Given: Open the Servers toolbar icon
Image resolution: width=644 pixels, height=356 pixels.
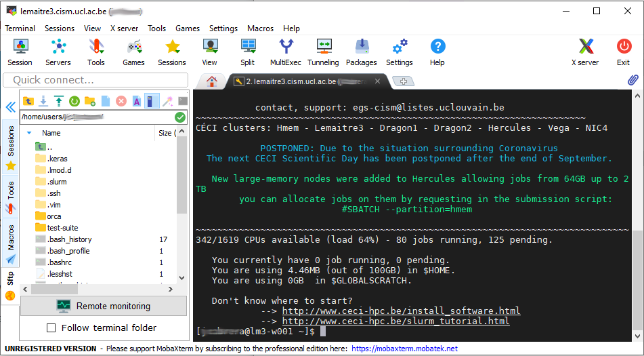Looking at the screenshot, I should (x=58, y=52).
